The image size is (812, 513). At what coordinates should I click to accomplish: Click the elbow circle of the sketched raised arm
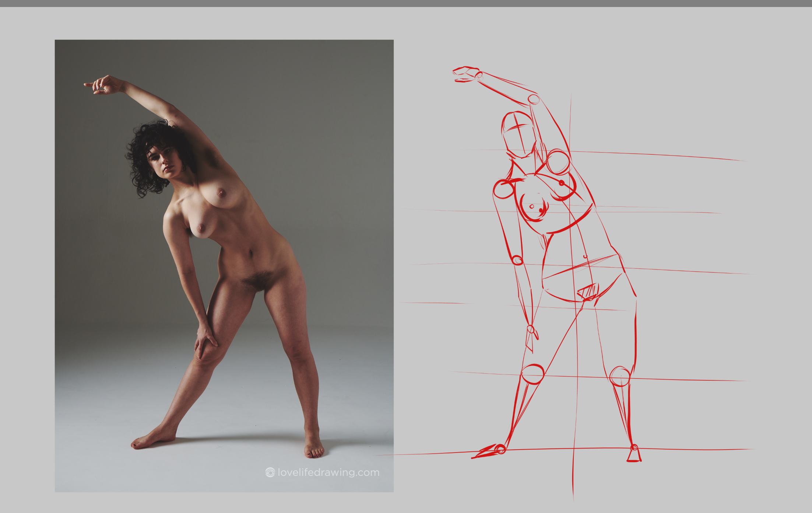(x=534, y=99)
